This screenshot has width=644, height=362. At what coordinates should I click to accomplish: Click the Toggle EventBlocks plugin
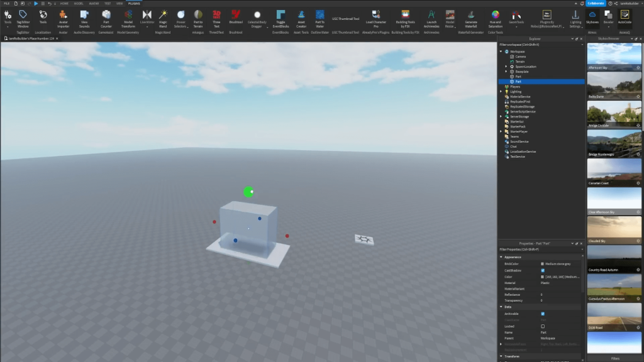(x=280, y=19)
